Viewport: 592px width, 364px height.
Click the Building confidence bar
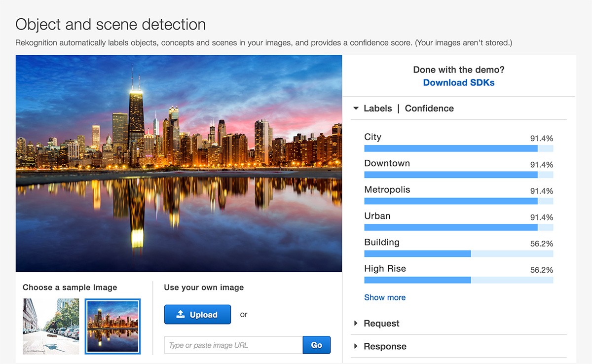tap(458, 254)
